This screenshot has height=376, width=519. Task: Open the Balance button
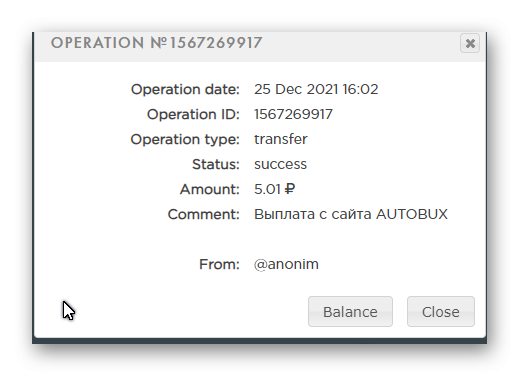(350, 312)
